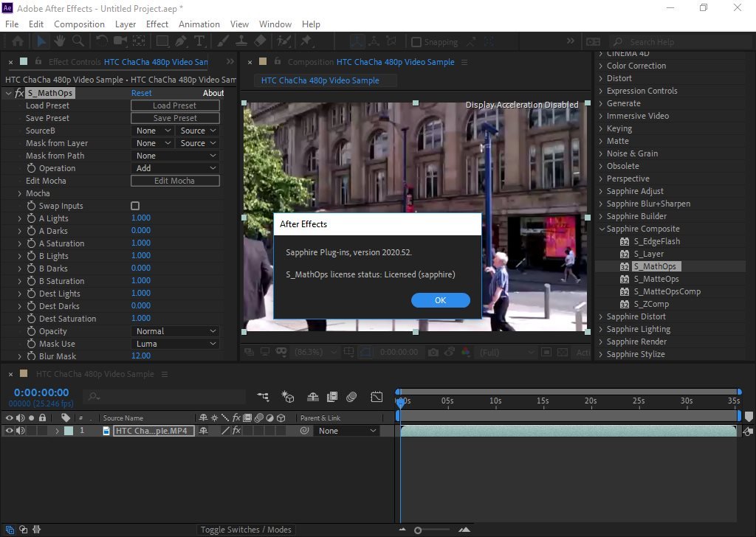Viewport: 756px width, 537px height.
Task: Select the Hand tool in the toolbar
Action: 60,42
